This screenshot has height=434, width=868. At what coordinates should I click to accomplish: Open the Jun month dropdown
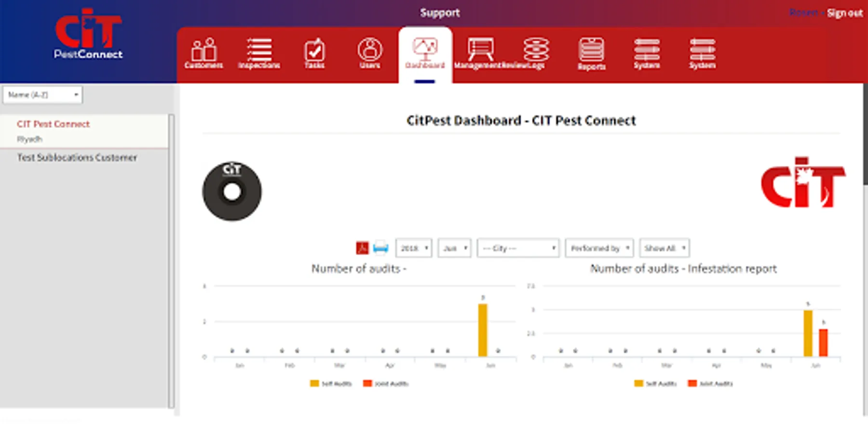pyautogui.click(x=454, y=248)
